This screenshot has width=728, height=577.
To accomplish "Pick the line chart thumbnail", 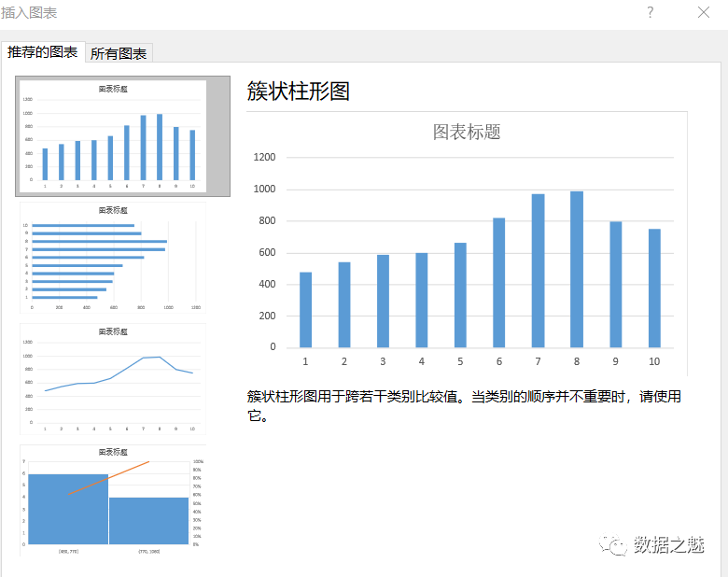I will pyautogui.click(x=113, y=379).
